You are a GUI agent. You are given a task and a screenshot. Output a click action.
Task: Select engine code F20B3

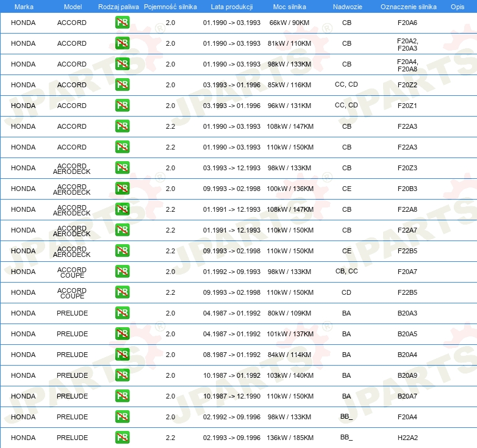pyautogui.click(x=407, y=189)
